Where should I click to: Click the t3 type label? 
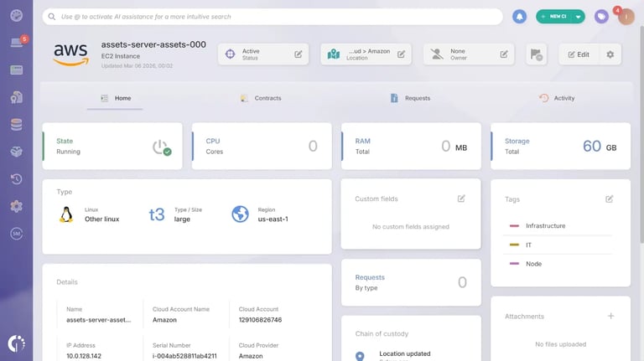coord(157,214)
